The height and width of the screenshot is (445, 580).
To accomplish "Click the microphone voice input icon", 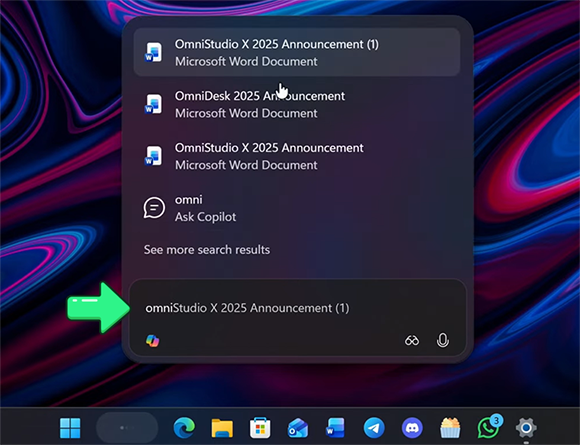I will tap(442, 340).
